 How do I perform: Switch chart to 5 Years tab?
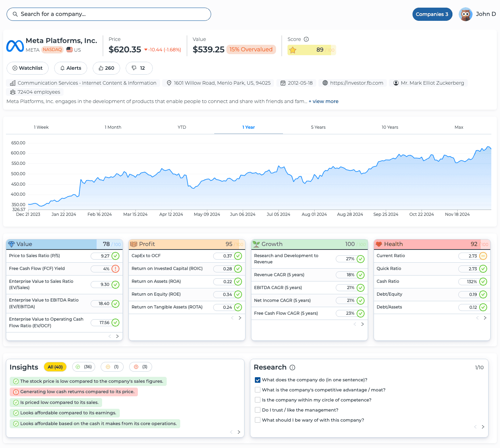pyautogui.click(x=318, y=127)
